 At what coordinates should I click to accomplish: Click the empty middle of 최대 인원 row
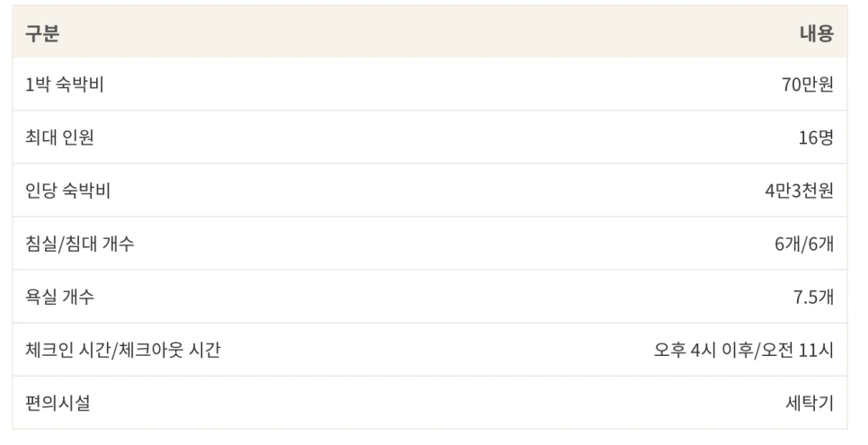click(x=430, y=138)
